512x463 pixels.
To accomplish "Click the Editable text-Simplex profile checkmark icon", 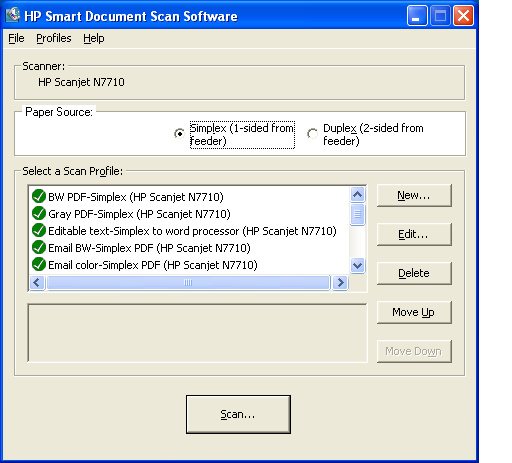I will [x=39, y=230].
